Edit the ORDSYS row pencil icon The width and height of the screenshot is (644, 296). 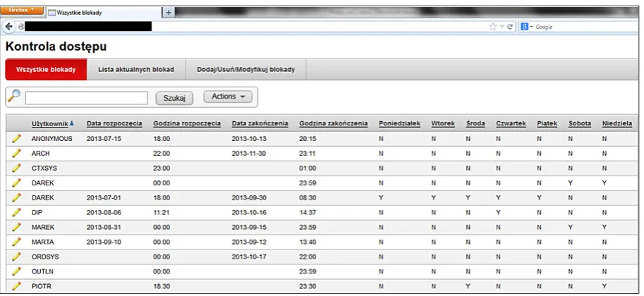(16, 257)
